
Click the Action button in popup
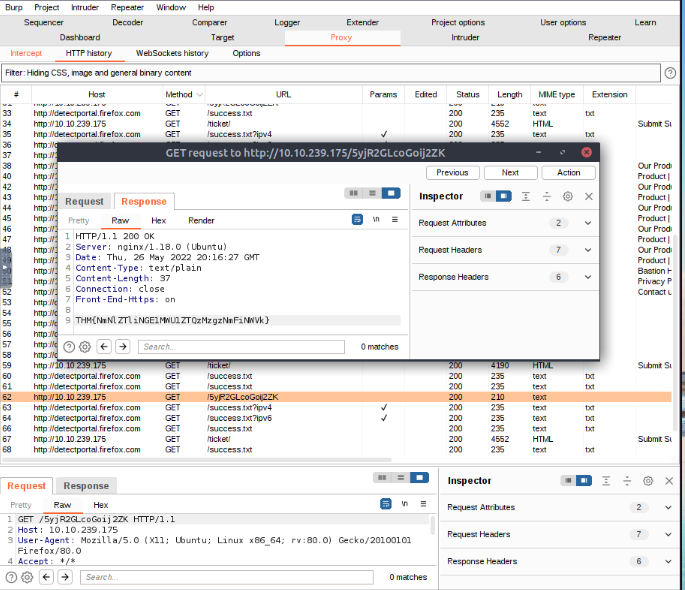click(568, 172)
